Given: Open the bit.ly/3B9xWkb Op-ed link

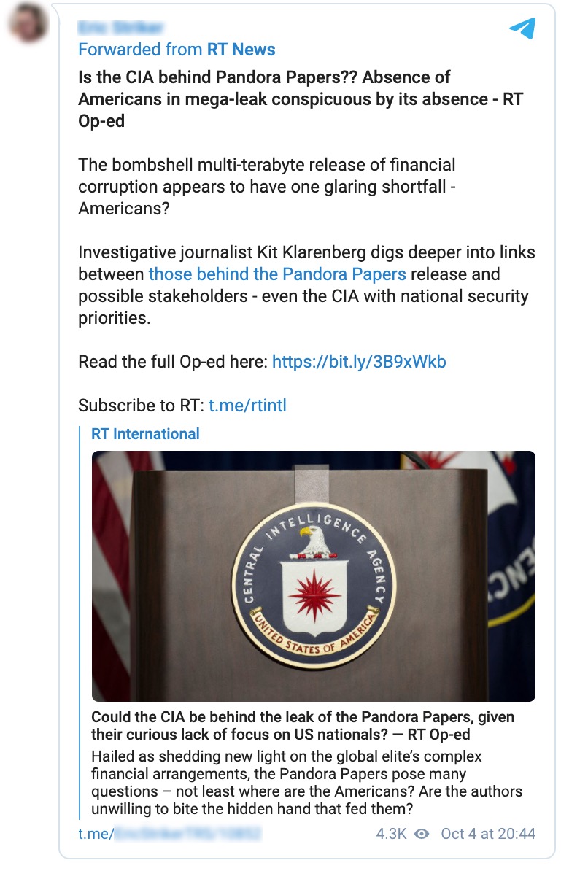Looking at the screenshot, I should click(x=358, y=362).
